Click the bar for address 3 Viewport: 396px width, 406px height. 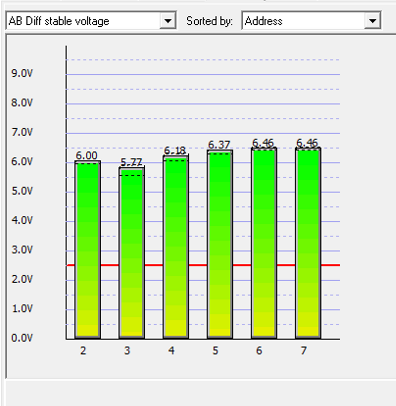pos(132,253)
